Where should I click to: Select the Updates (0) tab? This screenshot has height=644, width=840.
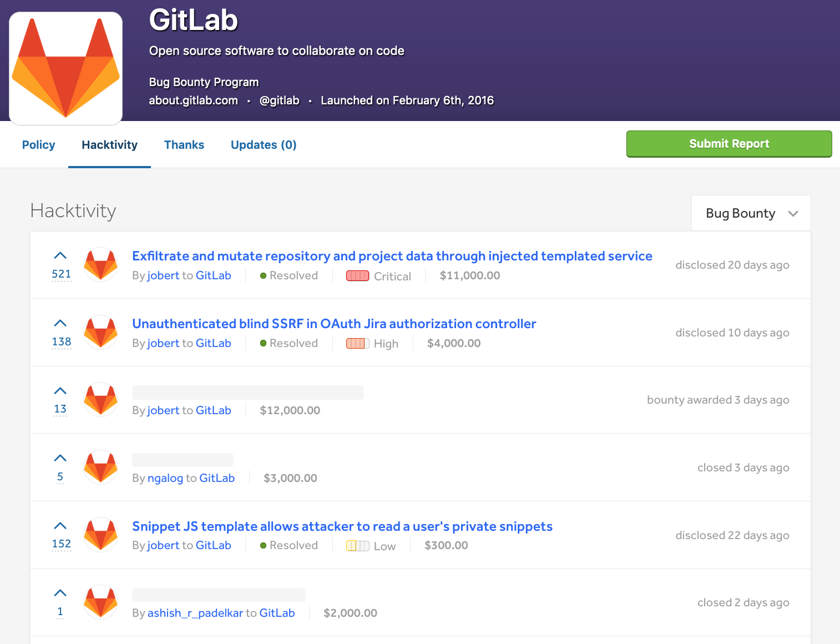tap(264, 145)
